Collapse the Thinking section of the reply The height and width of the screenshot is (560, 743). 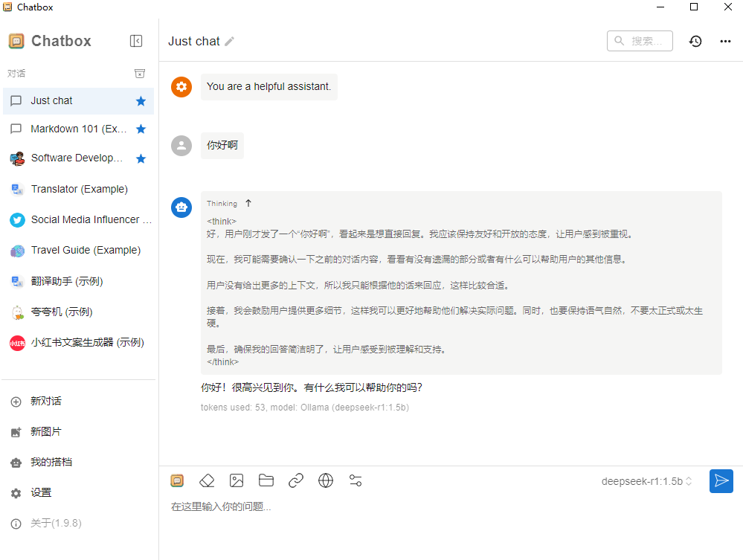248,202
